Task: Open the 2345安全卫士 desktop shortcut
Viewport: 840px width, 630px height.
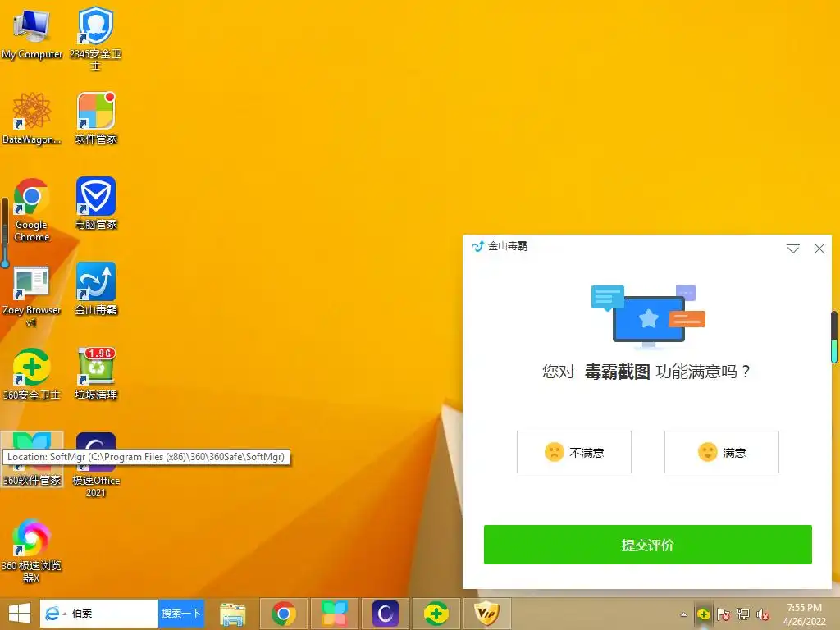Action: click(x=95, y=38)
